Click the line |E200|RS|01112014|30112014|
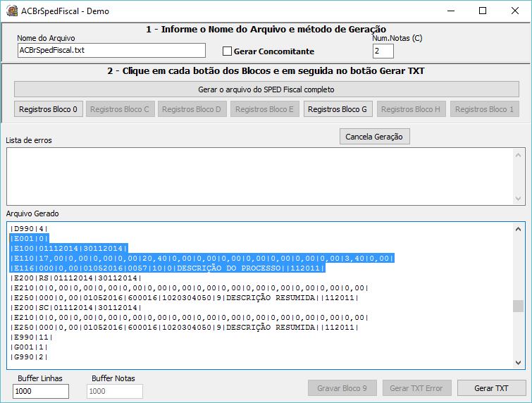 click(x=75, y=278)
